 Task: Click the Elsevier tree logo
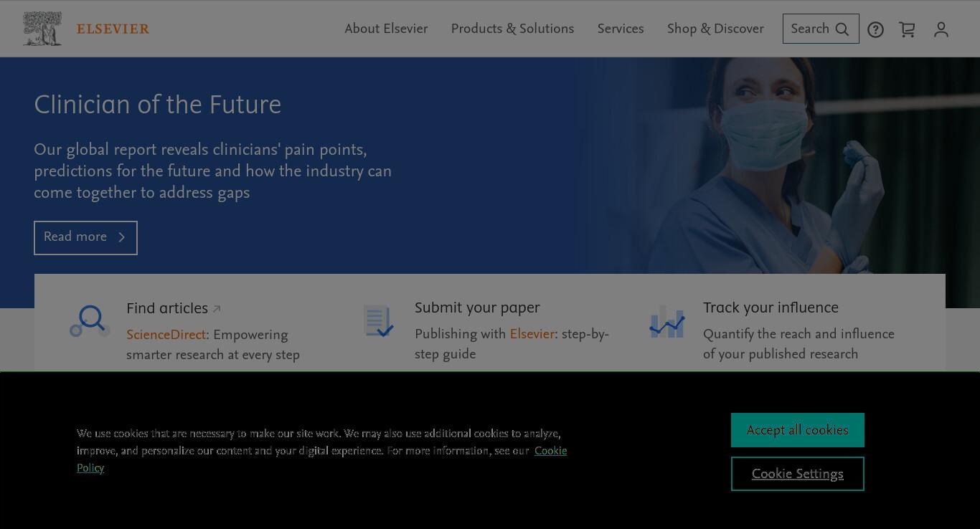(x=42, y=29)
